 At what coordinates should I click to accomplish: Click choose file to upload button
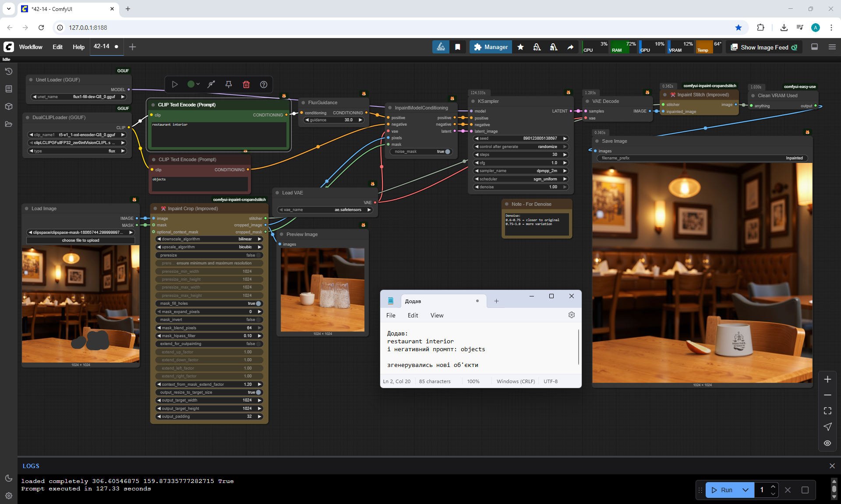click(81, 240)
